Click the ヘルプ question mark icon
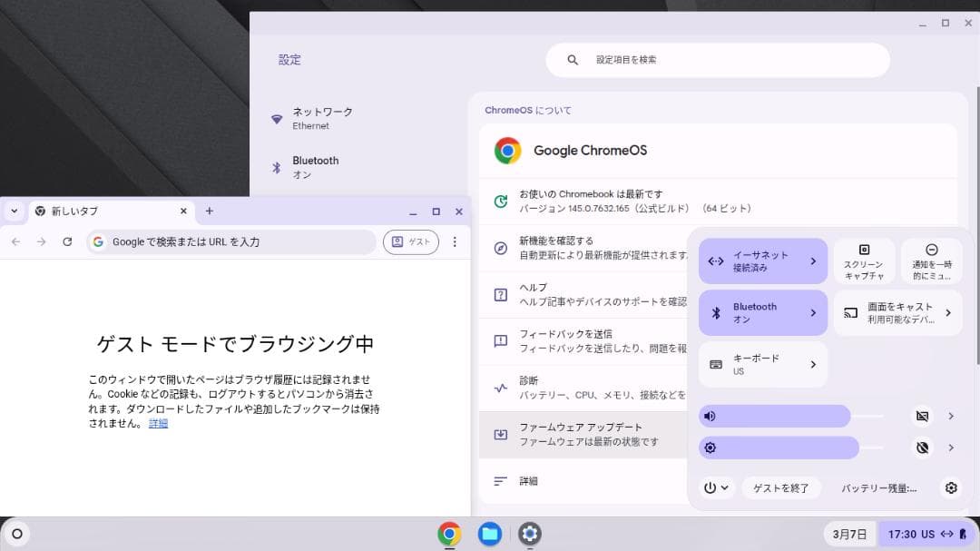 click(501, 295)
